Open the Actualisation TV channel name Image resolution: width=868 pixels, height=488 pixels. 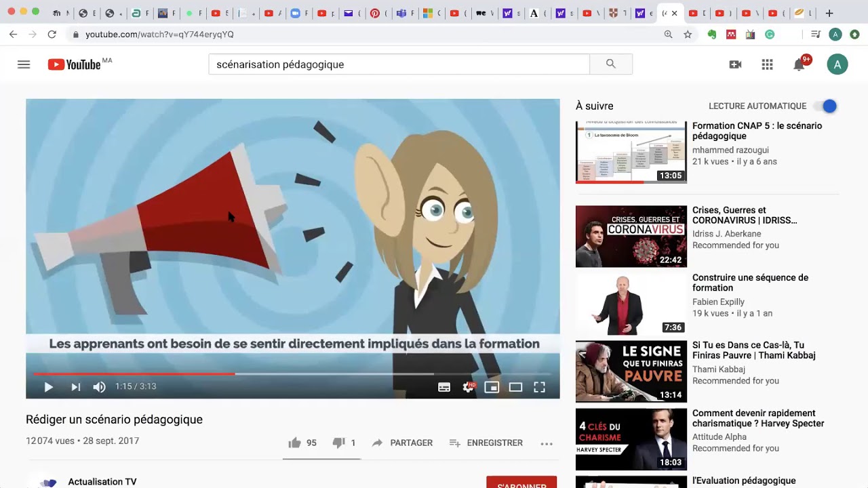[x=102, y=482]
